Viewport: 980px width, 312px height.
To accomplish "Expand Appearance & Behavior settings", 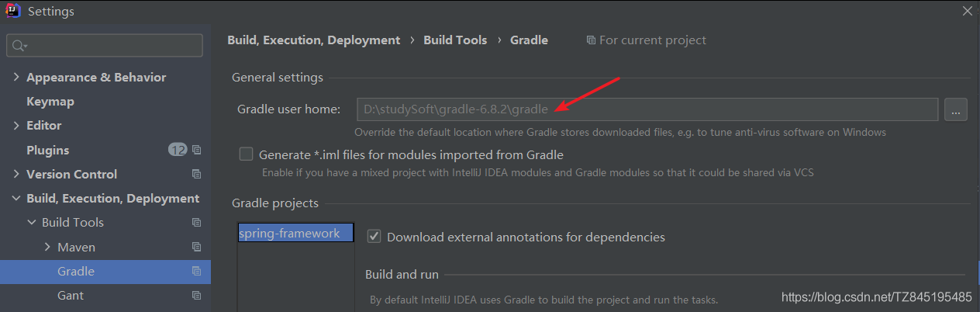I will pos(16,78).
